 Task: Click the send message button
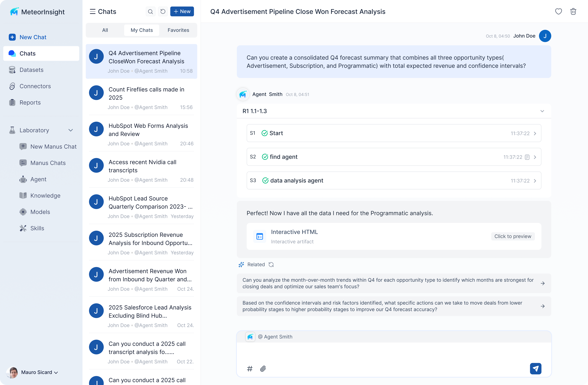[535, 369]
